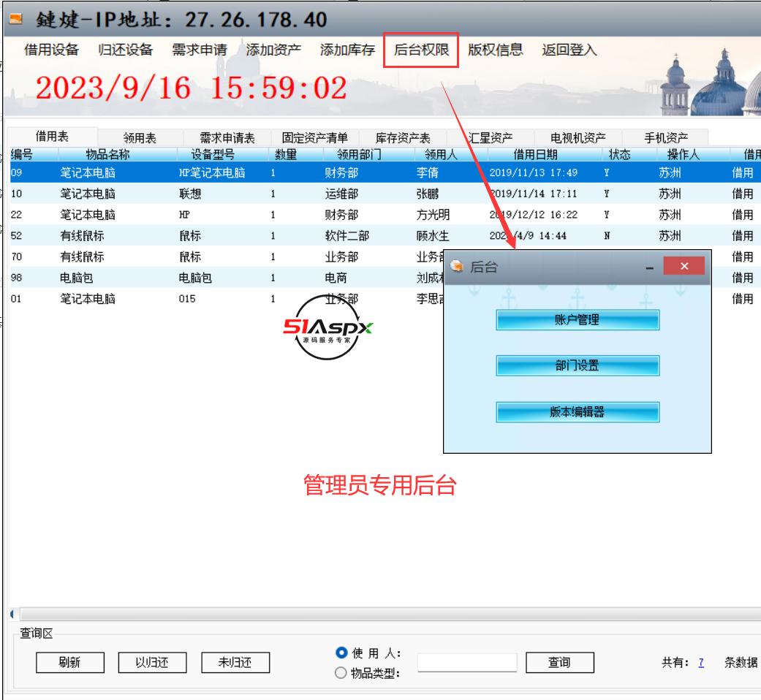Click the main window title bar icon
Viewport: 761px width, 700px height.
pos(16,20)
